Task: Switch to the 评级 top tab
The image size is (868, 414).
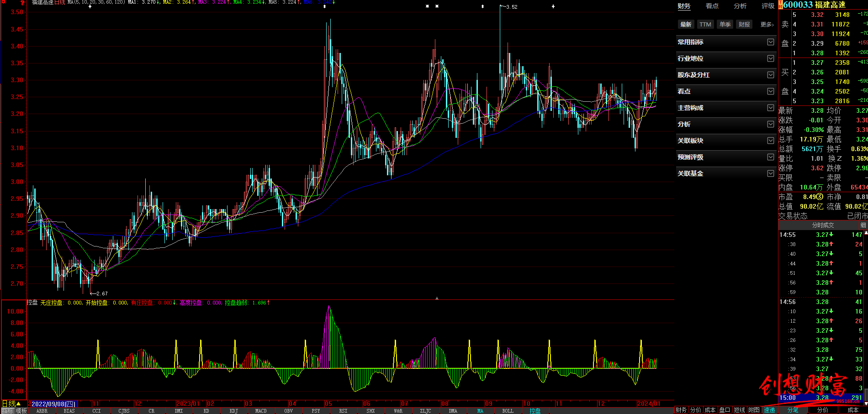Action: 768,6
